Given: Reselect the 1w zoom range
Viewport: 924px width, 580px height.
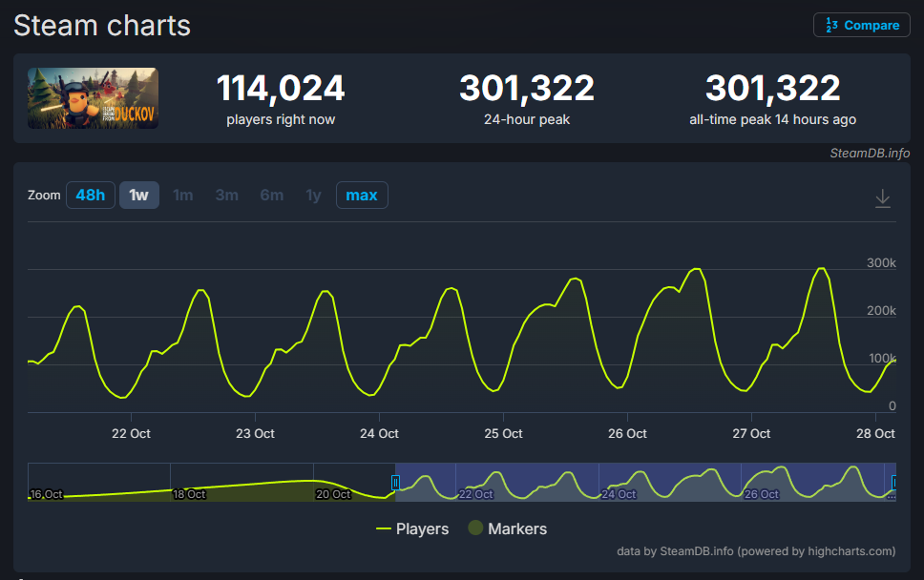Looking at the screenshot, I should tap(139, 195).
